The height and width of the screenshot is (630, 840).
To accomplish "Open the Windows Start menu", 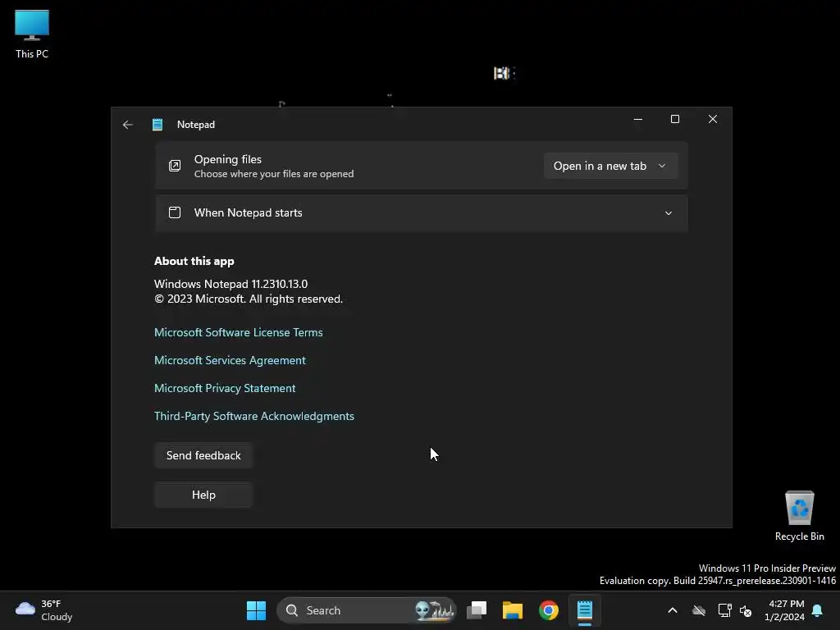I will (256, 610).
